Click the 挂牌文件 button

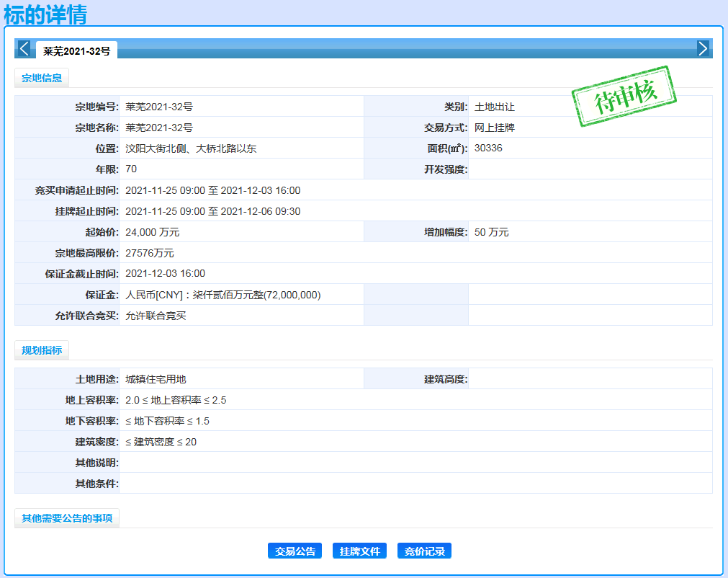pos(360,551)
